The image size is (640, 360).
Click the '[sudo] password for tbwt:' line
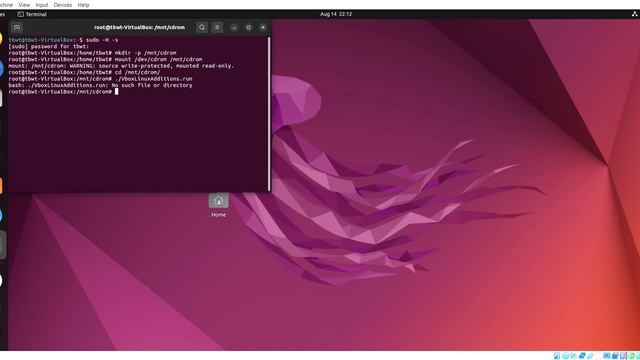[49, 47]
